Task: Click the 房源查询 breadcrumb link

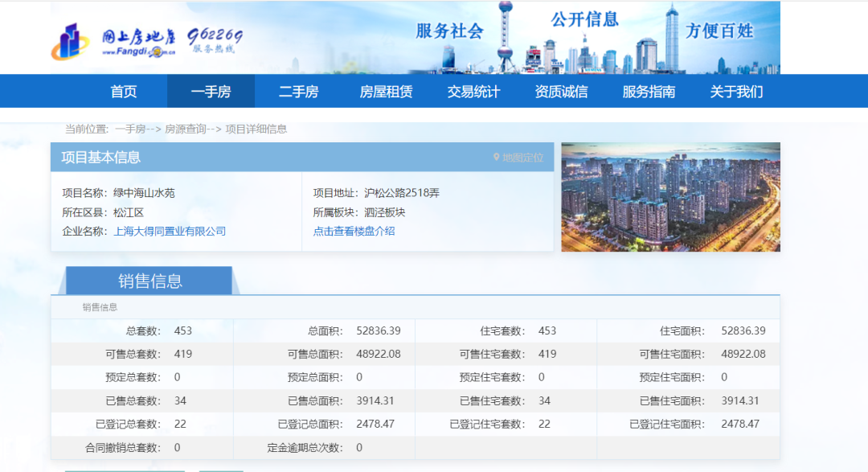Action: (x=185, y=129)
